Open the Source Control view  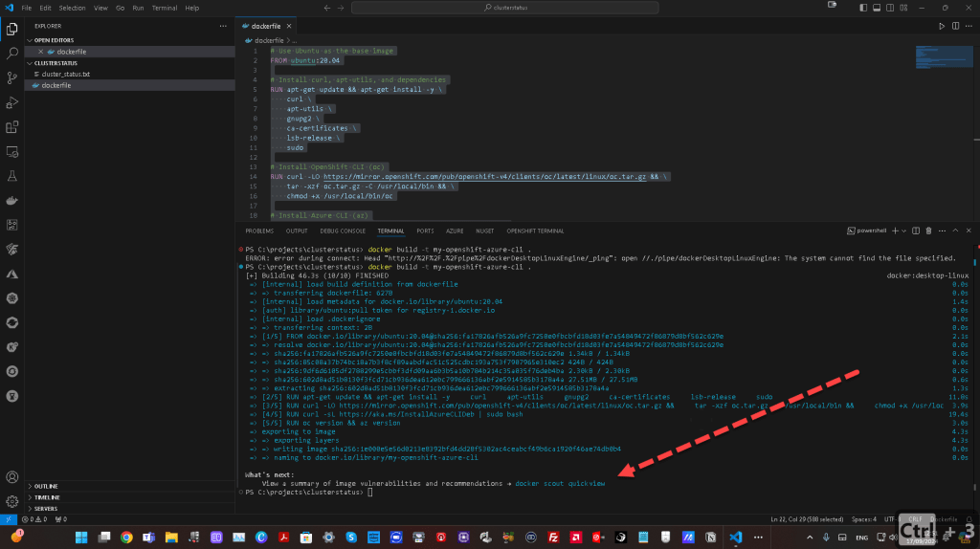click(x=11, y=78)
